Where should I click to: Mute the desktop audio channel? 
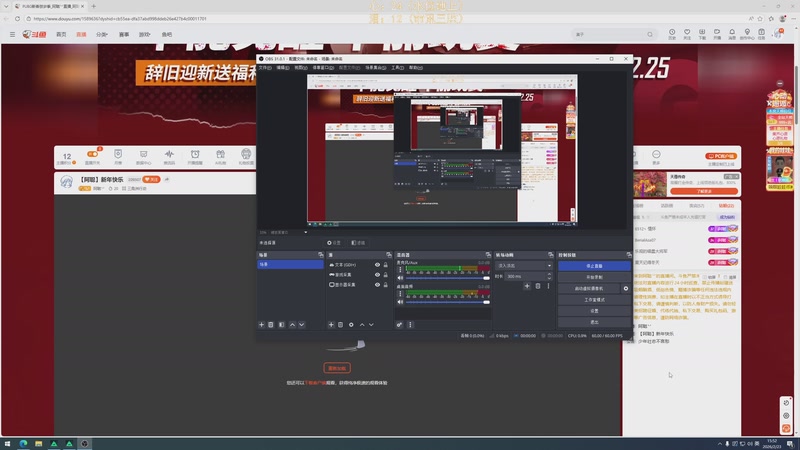pyautogui.click(x=400, y=302)
